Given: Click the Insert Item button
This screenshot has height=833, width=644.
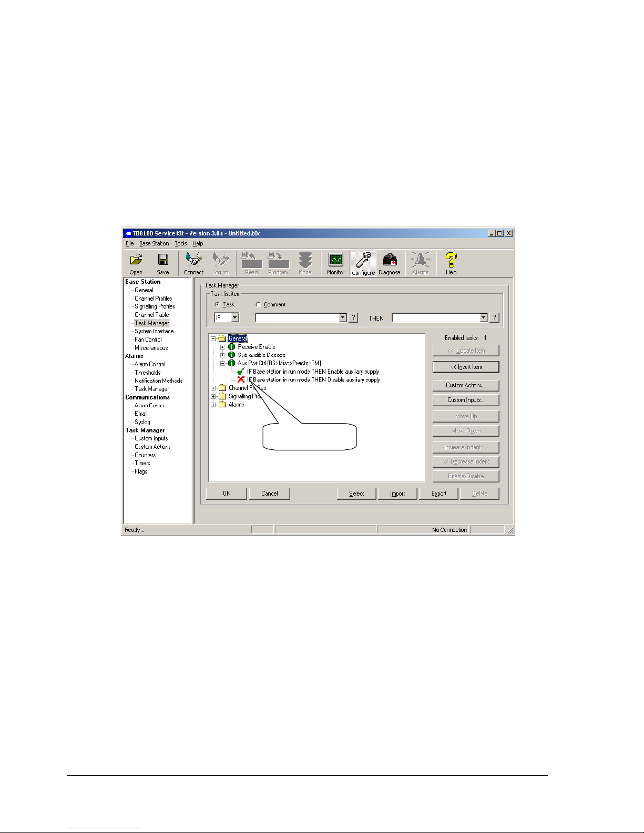Looking at the screenshot, I should coord(466,367).
